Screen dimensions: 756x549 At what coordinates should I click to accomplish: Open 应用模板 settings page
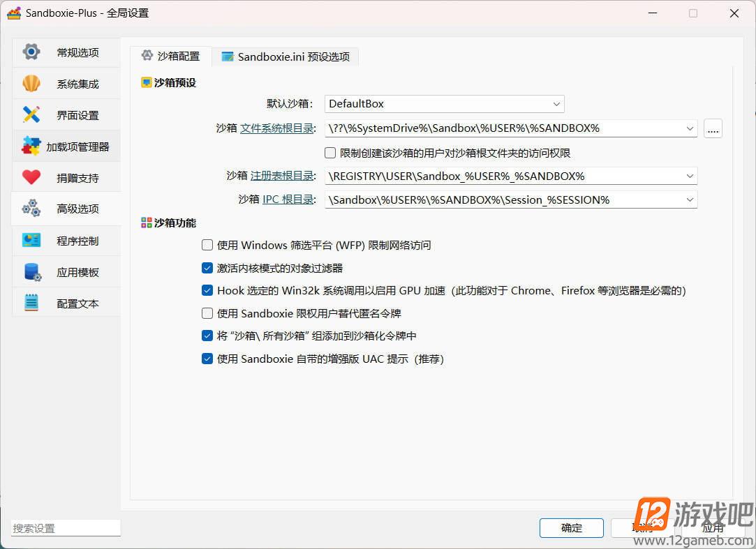click(66, 272)
